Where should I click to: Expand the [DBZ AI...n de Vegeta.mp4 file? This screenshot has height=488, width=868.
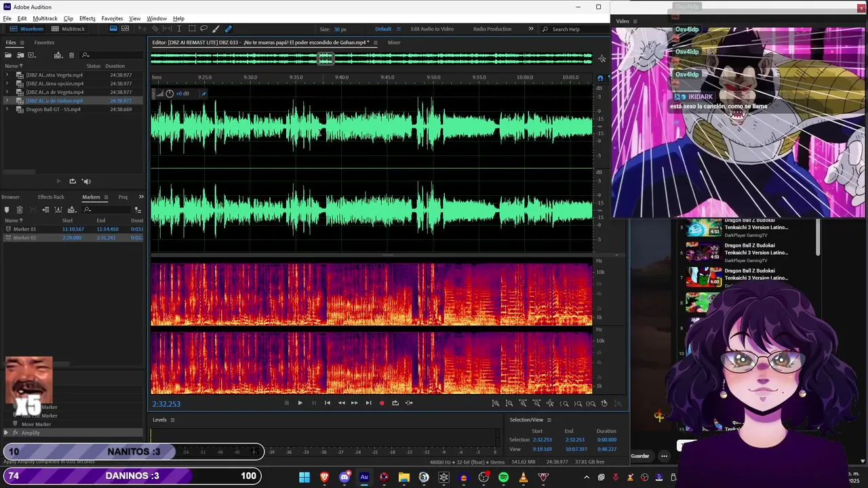[7, 92]
